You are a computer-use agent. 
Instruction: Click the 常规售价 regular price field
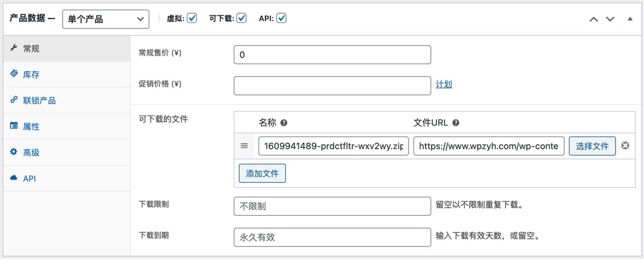(332, 55)
